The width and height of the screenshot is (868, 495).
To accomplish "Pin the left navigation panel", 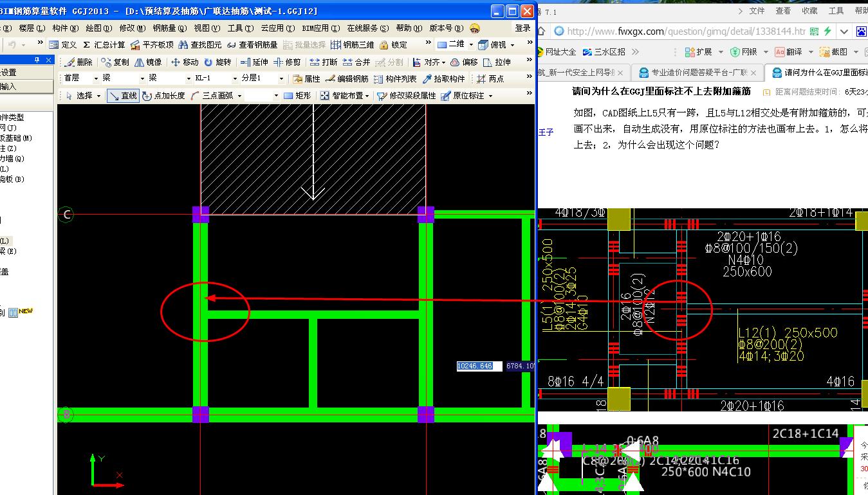I will (37, 60).
